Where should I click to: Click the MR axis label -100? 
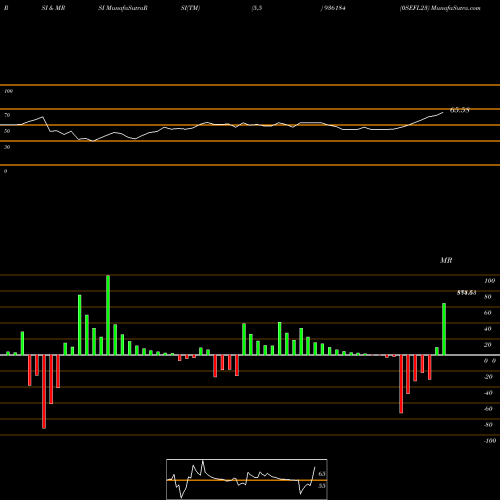click(x=490, y=441)
